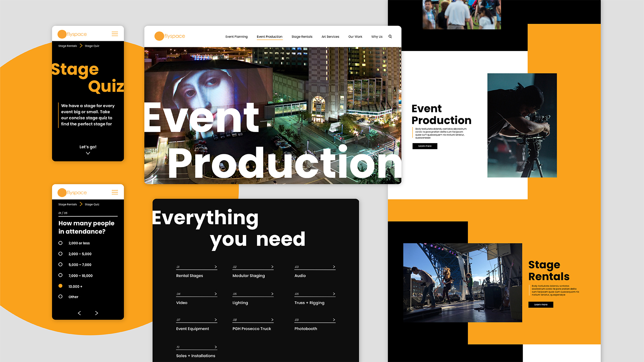
Task: Expand Truss + Rigging arrow (06)
Action: (334, 294)
